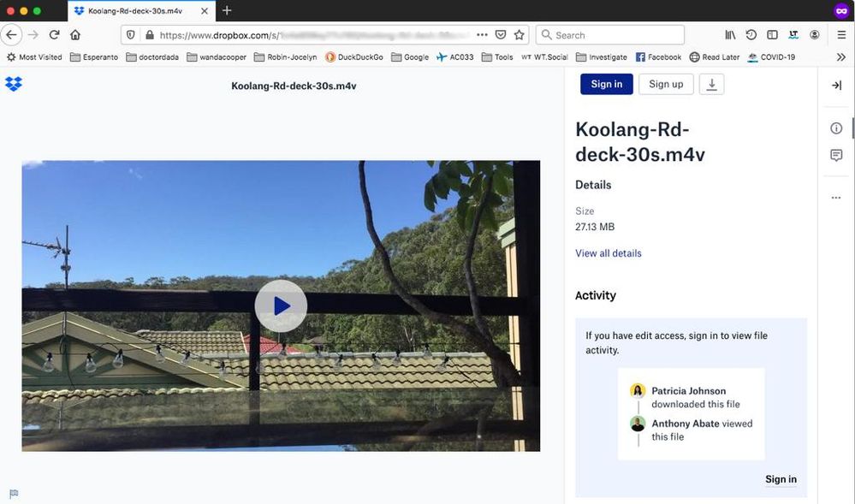Open a new browser tab
Viewport: 855px width, 504px height.
(227, 11)
